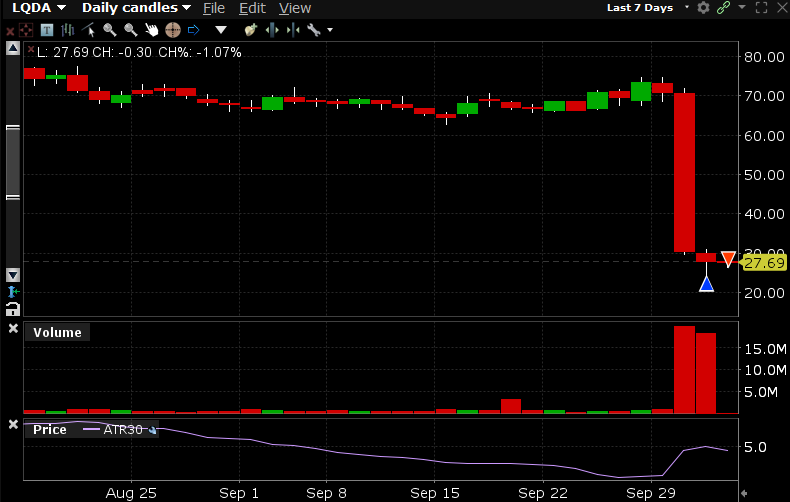The width and height of the screenshot is (790, 502).
Task: Expand the time period dropdown arrow
Action: click(686, 7)
